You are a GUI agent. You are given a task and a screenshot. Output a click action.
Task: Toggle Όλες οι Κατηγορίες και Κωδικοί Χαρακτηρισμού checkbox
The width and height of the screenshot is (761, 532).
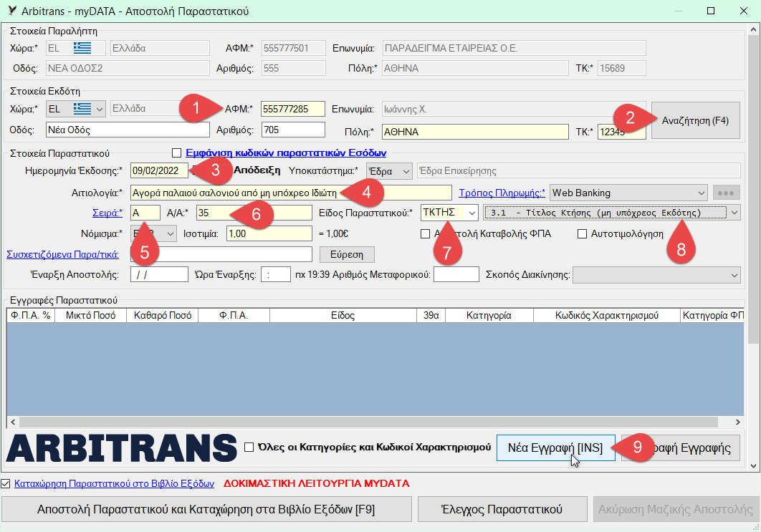pyautogui.click(x=249, y=447)
